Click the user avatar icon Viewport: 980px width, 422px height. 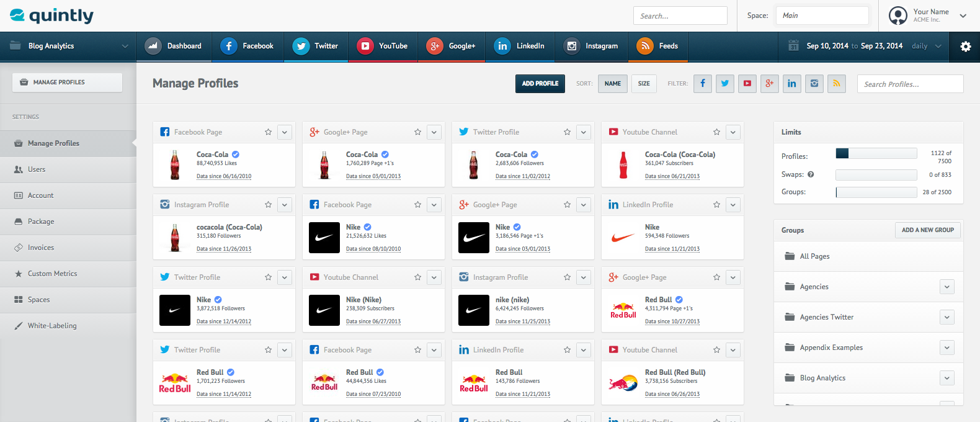pos(898,16)
